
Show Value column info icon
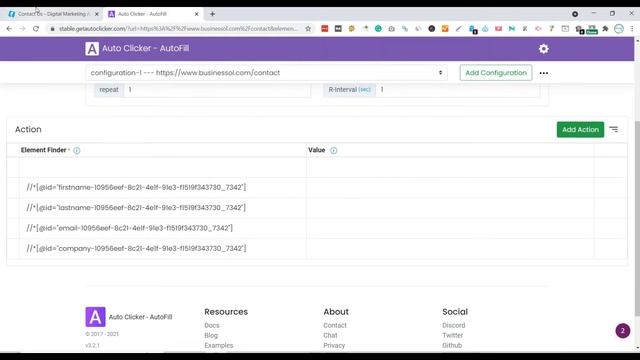333,151
